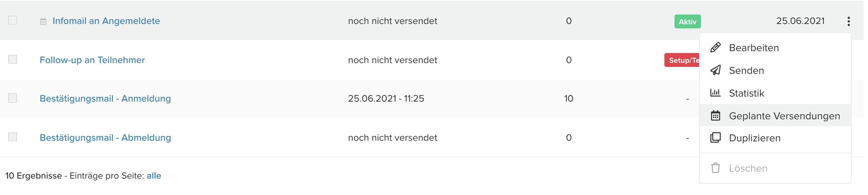This screenshot has width=868, height=195.
Task: Select the Follow-up an Teilnehmer checkbox
Action: click(x=13, y=59)
